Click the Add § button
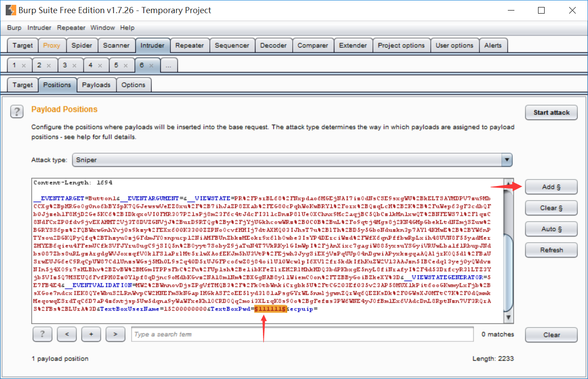 click(551, 187)
